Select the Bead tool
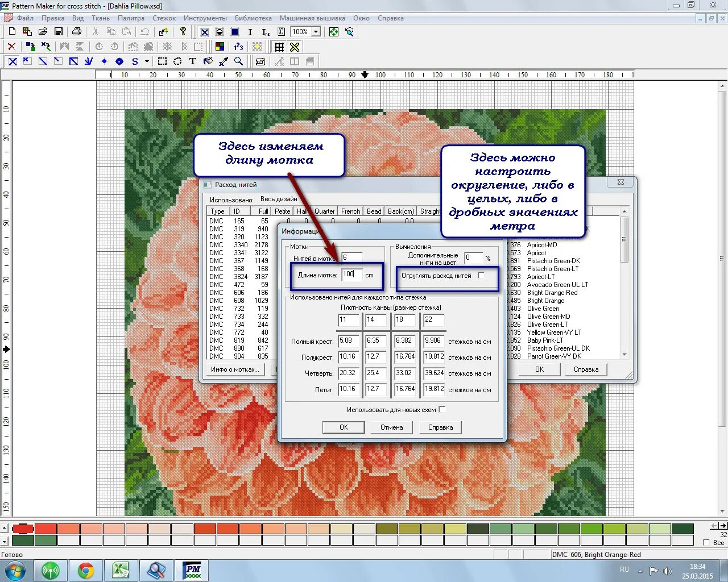This screenshot has width=728, height=582. [x=119, y=61]
